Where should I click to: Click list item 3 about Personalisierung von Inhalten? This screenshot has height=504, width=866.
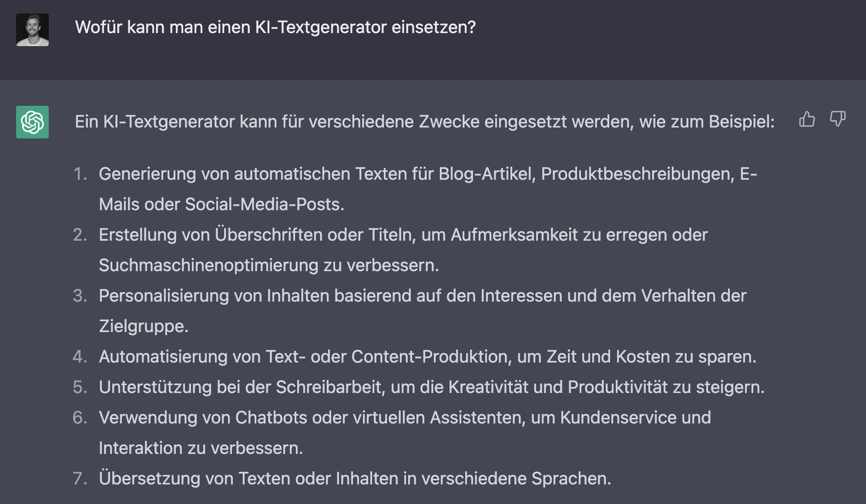point(383,296)
